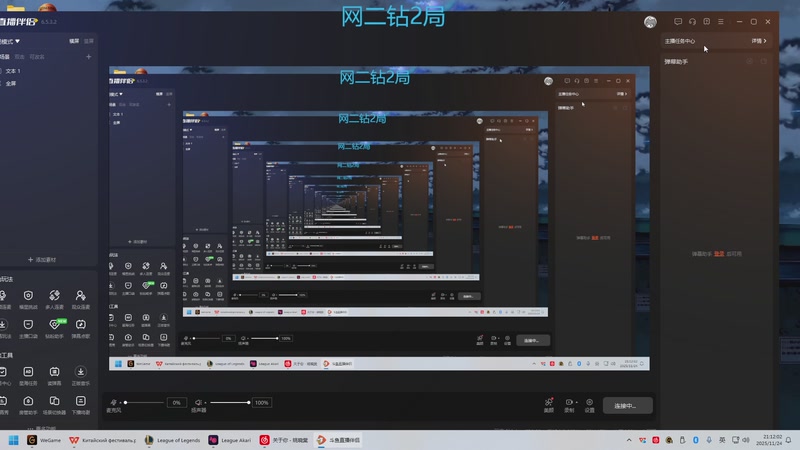Open the 美颜 beauty settings
Image resolution: width=800 pixels, height=450 pixels.
pos(548,405)
